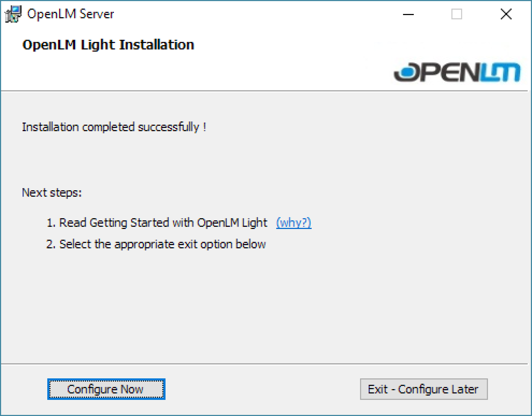532x416 pixels.
Task: Click the Select the appropriate exit option text
Action: point(162,244)
